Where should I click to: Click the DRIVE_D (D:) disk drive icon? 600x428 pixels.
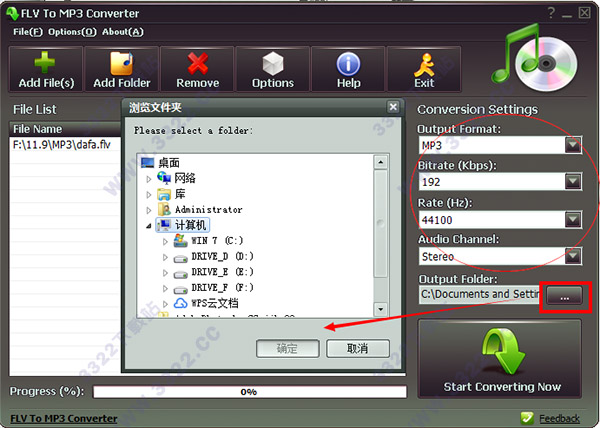(x=180, y=259)
